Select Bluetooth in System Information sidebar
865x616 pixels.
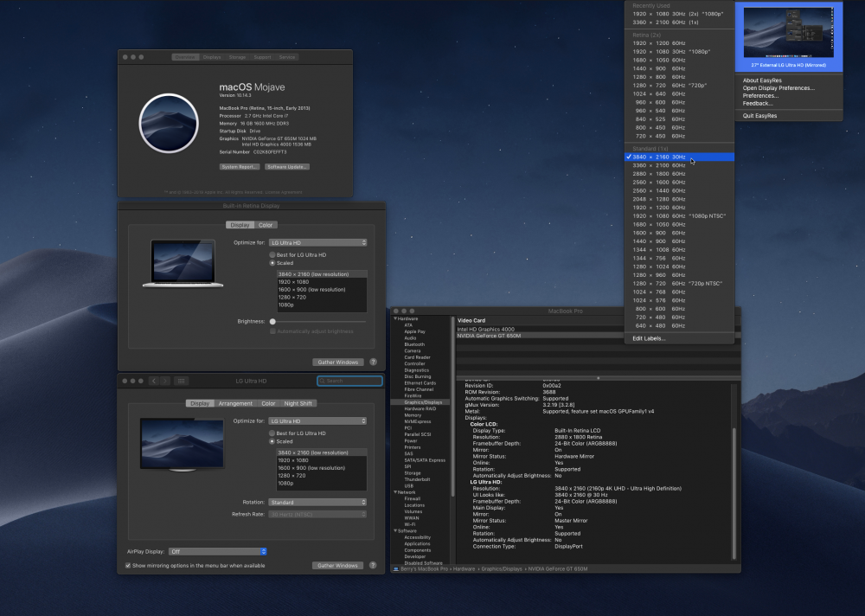[414, 344]
